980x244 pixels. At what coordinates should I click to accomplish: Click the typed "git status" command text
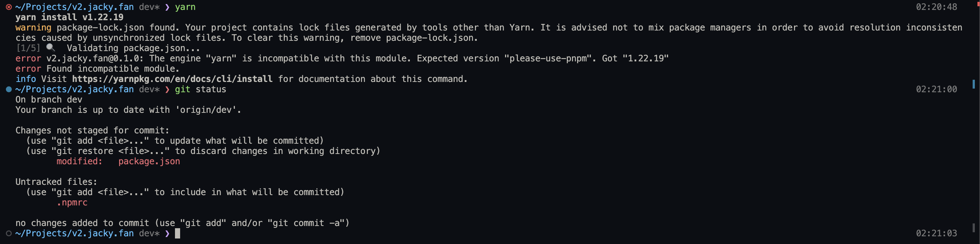(x=200, y=89)
